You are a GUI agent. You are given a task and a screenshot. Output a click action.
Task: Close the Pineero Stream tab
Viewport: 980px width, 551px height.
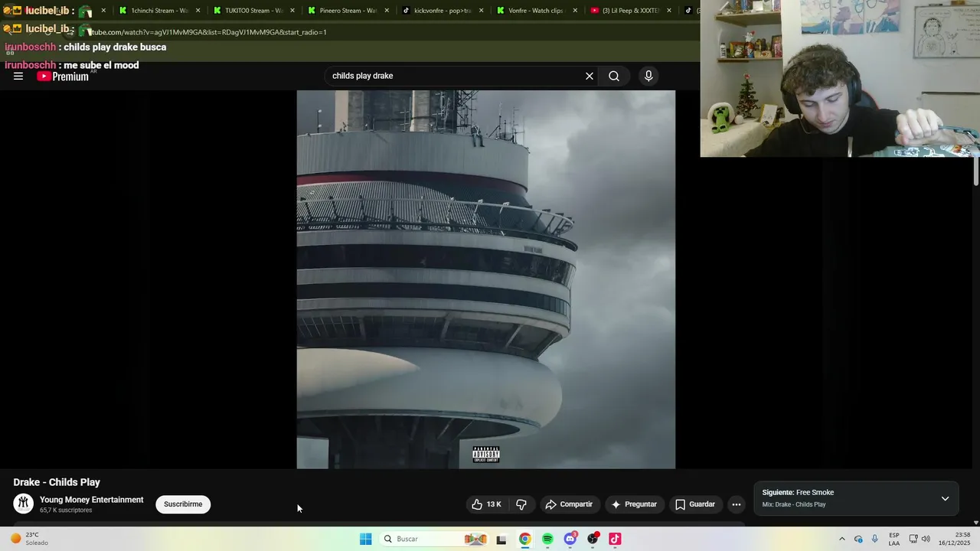pyautogui.click(x=386, y=11)
